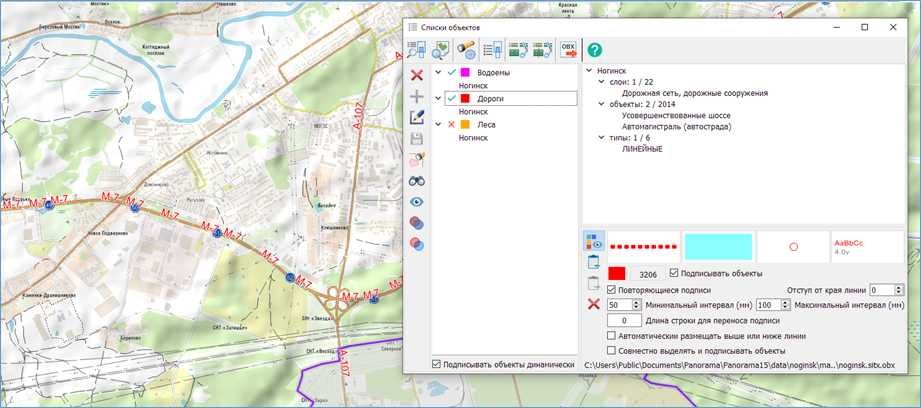
Task: Collapse the Водоемы list entry
Action: 438,73
